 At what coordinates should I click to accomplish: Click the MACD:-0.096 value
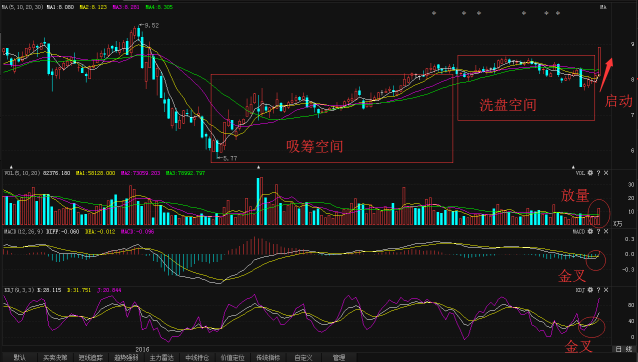click(x=137, y=231)
